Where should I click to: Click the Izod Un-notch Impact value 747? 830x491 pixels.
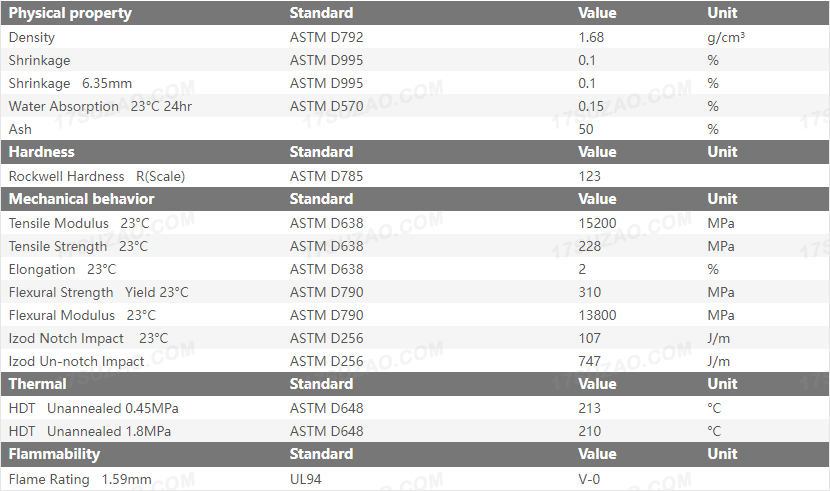(590, 361)
